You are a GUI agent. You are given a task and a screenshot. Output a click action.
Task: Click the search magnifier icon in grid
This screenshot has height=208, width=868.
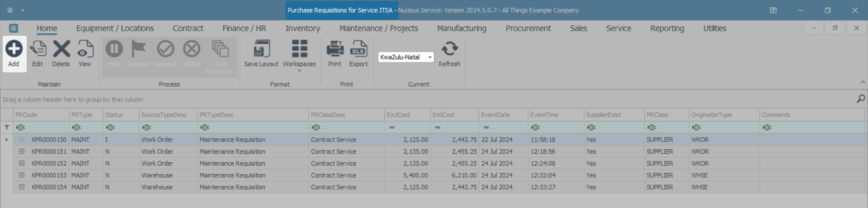tap(861, 99)
